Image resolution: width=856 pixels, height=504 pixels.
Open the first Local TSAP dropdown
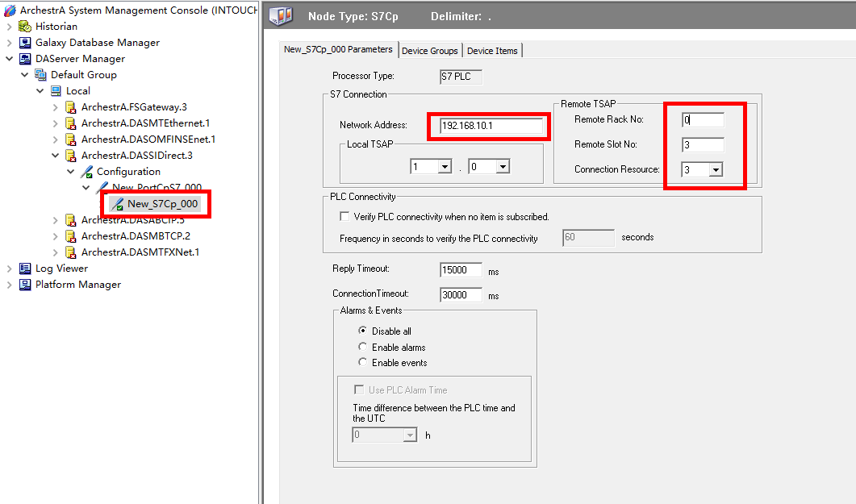(x=445, y=166)
